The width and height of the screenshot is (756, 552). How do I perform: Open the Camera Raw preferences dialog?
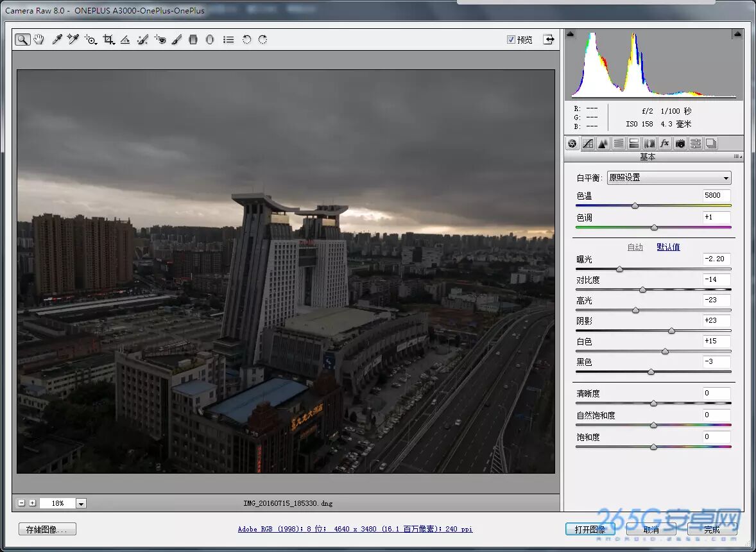[x=228, y=40]
